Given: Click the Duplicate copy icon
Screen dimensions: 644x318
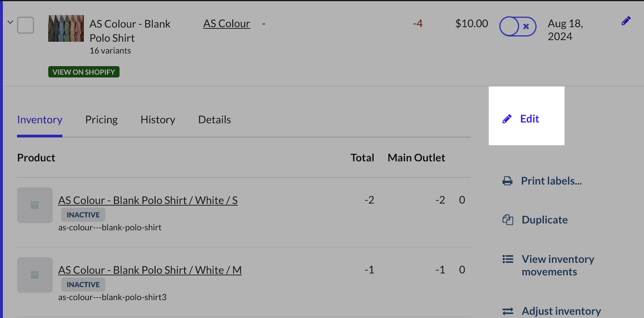Looking at the screenshot, I should click(x=508, y=220).
